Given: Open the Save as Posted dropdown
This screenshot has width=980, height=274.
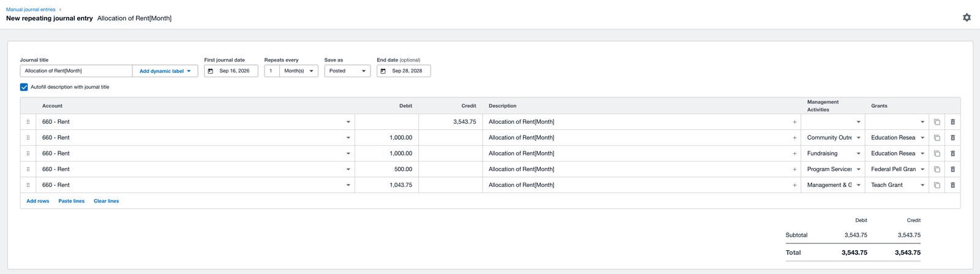Looking at the screenshot, I should coord(347,71).
